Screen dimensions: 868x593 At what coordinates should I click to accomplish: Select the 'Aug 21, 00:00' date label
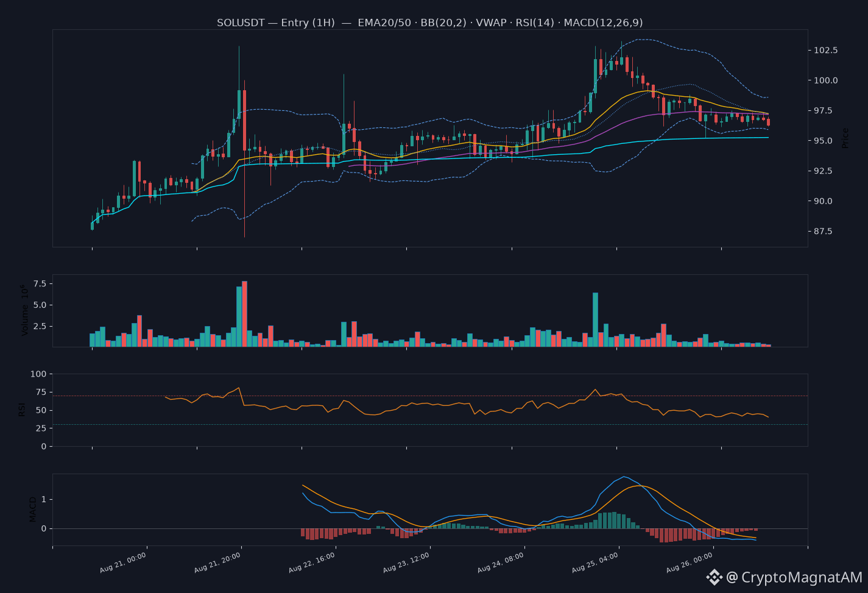124,563
